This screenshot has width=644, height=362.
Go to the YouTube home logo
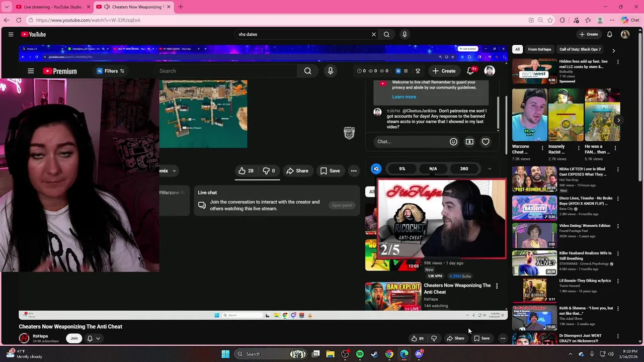pos(33,34)
